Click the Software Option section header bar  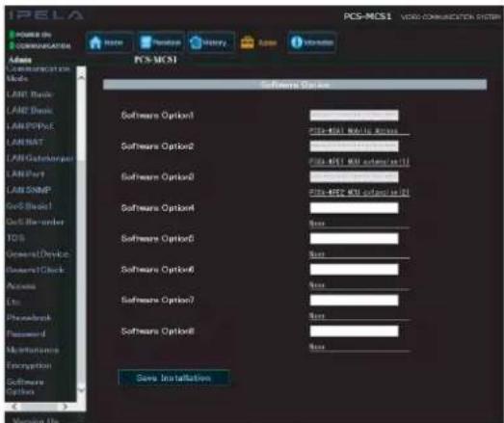click(295, 85)
